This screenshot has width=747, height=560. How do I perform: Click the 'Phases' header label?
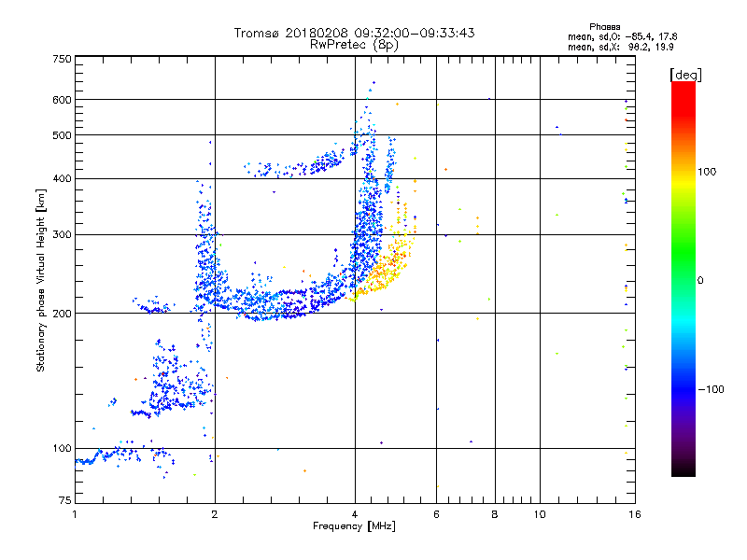[604, 27]
